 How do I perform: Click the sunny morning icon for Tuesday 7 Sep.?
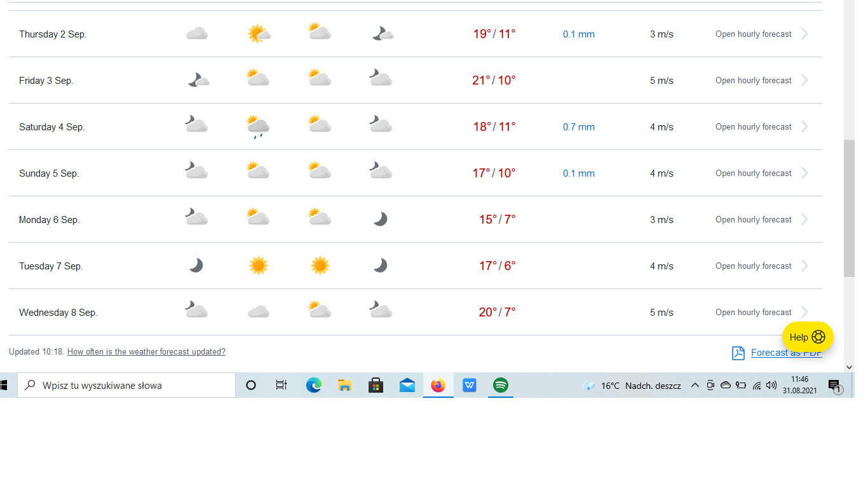click(x=258, y=266)
